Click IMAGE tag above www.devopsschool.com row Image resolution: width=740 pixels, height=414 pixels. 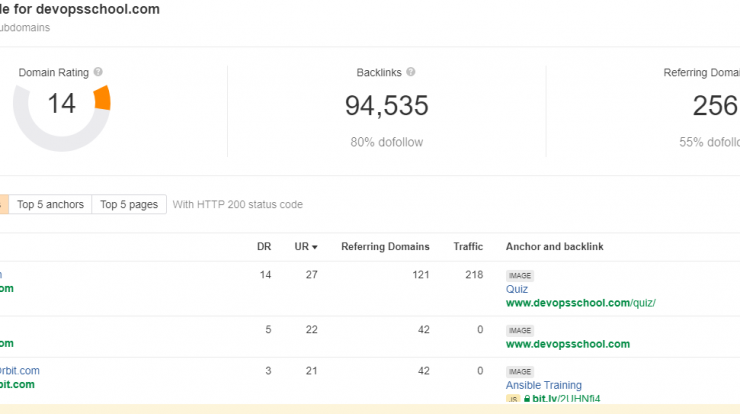tap(520, 330)
